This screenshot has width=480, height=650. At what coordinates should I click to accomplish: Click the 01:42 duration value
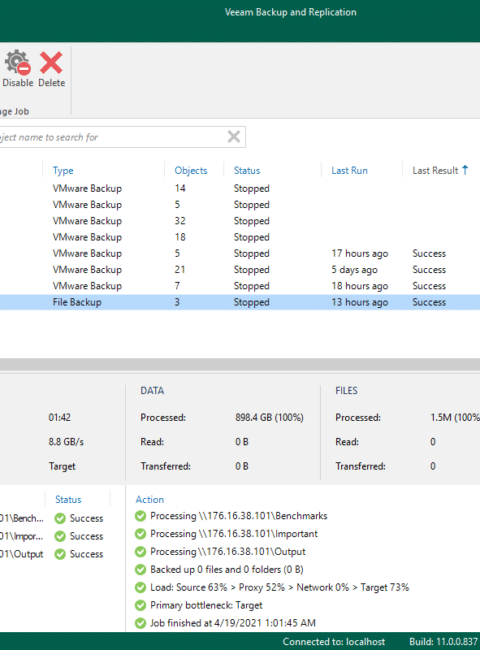tap(60, 417)
